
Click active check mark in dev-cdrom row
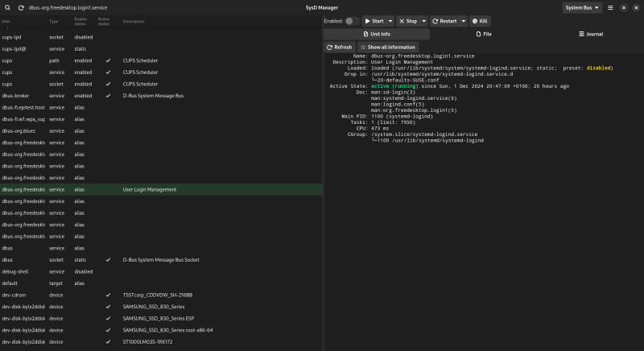108,295
